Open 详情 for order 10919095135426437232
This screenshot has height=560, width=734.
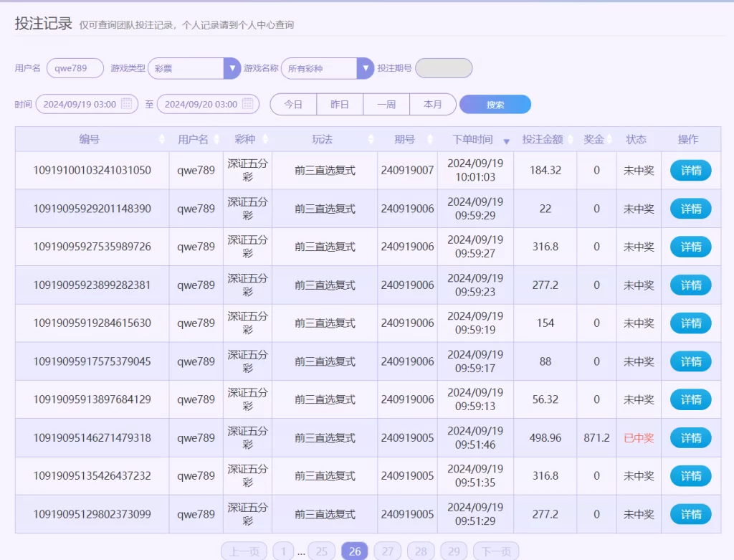[x=691, y=475]
